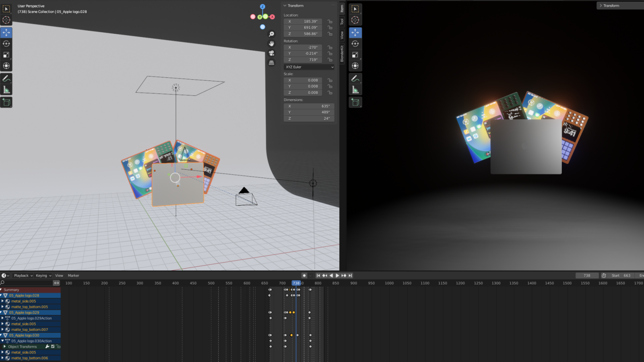Click the Dimensions X value field
The image size is (644, 362).
click(309, 106)
